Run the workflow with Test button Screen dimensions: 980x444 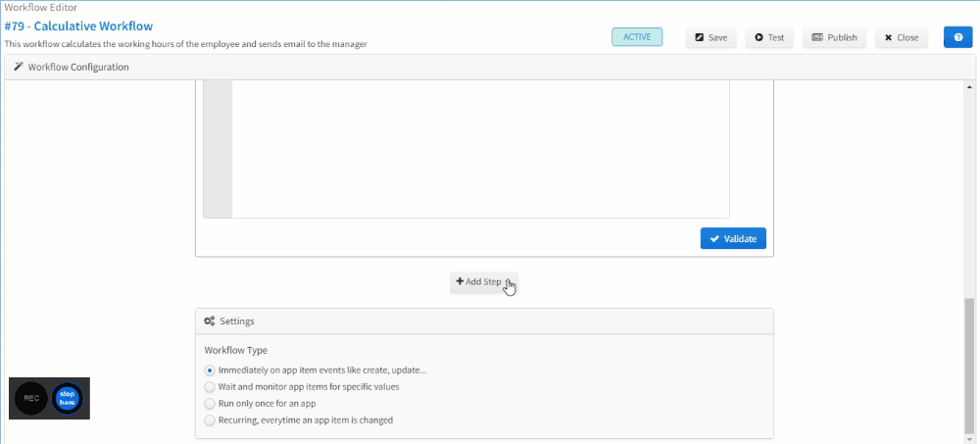(768, 37)
